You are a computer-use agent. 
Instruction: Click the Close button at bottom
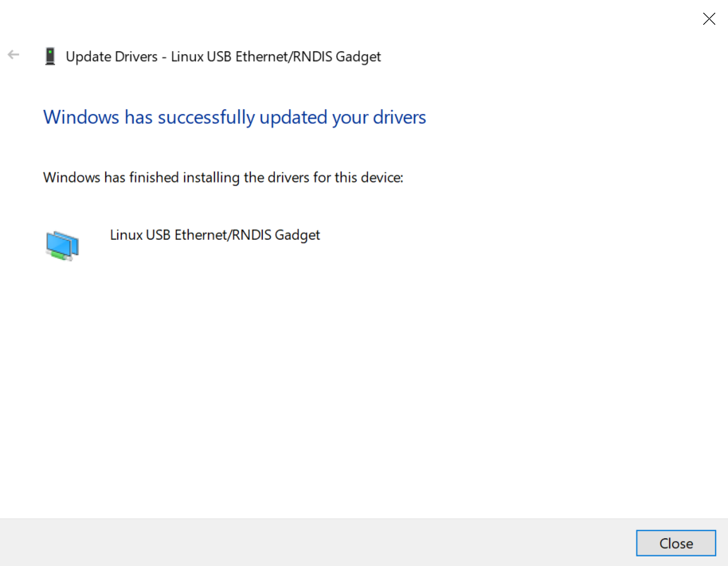(x=675, y=543)
